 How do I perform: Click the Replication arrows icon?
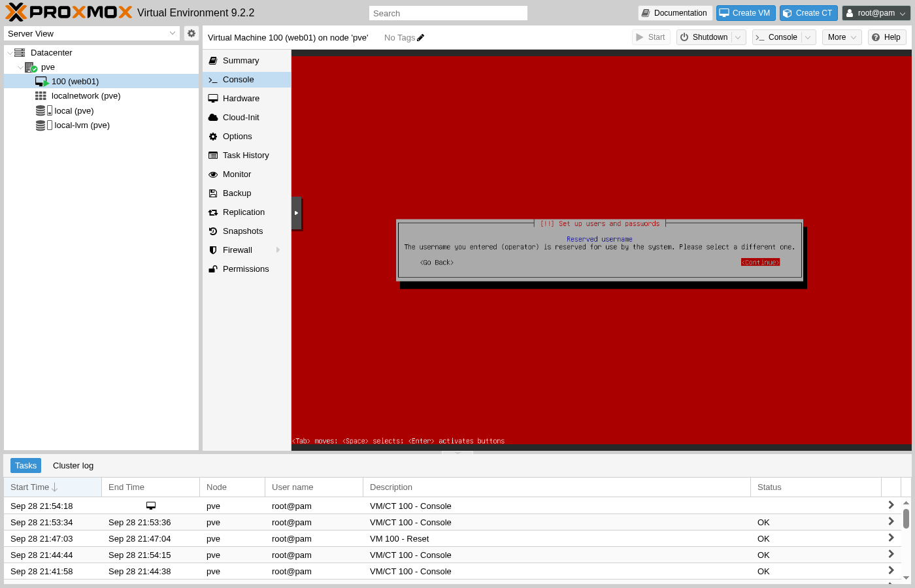click(213, 212)
